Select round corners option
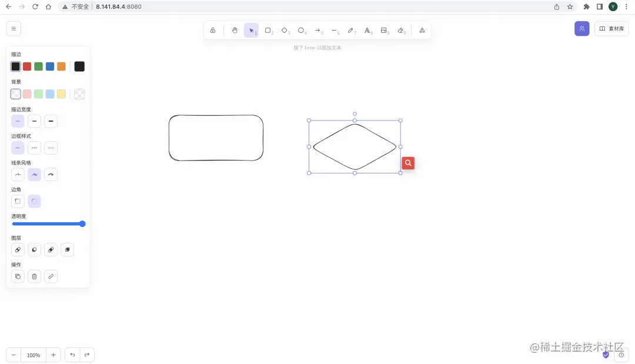Image resolution: width=635 pixels, height=364 pixels. tap(35, 201)
